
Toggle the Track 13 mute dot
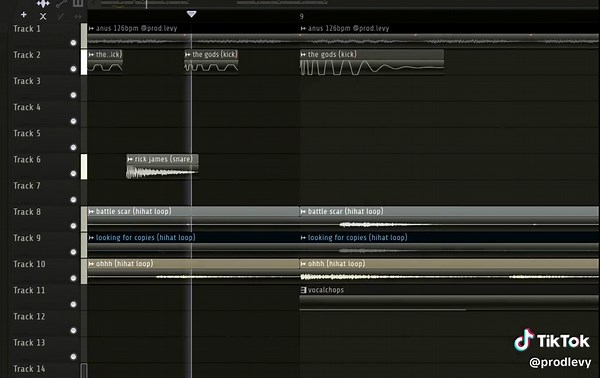pos(73,357)
